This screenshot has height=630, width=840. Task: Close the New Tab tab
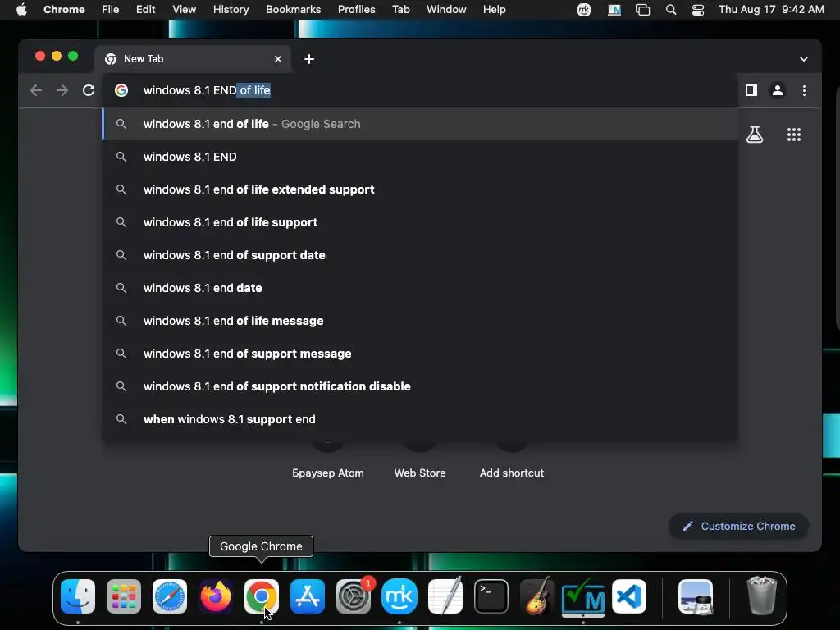(x=278, y=59)
